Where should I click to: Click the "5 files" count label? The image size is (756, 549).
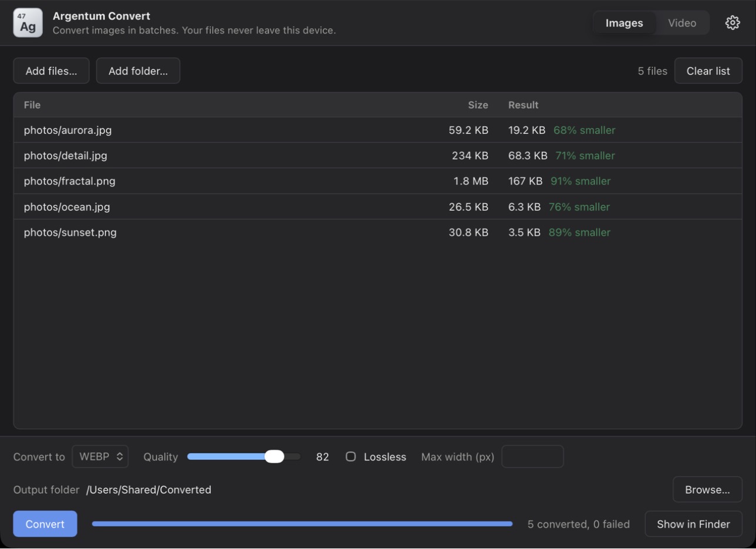coord(653,71)
